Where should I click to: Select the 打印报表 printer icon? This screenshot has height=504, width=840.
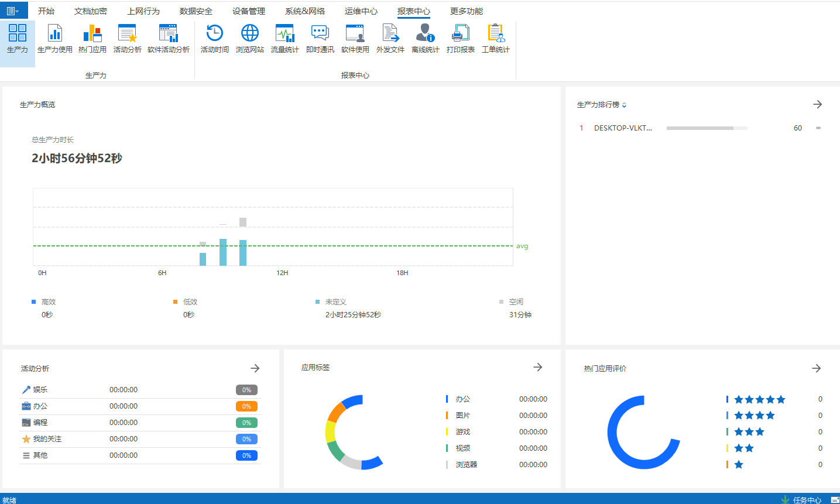click(x=461, y=39)
